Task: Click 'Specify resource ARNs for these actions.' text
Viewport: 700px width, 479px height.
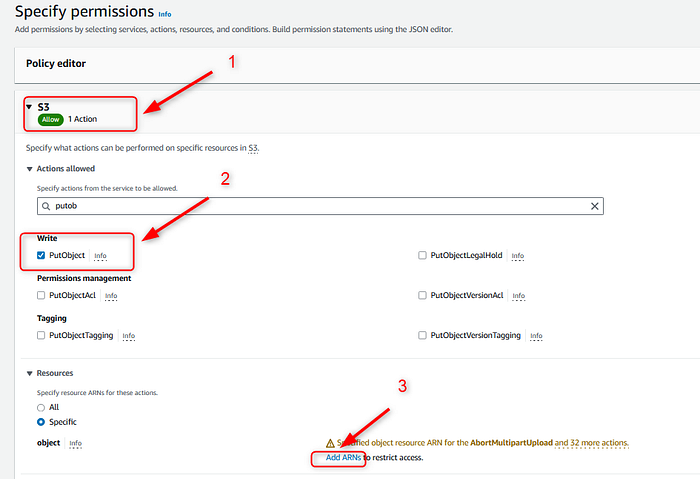Action: click(x=97, y=393)
